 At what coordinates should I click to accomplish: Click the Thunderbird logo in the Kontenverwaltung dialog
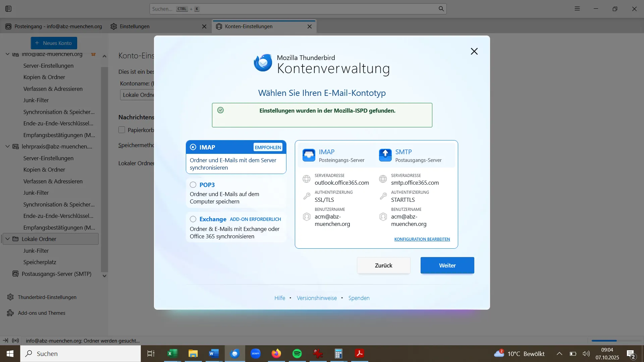[x=263, y=63]
